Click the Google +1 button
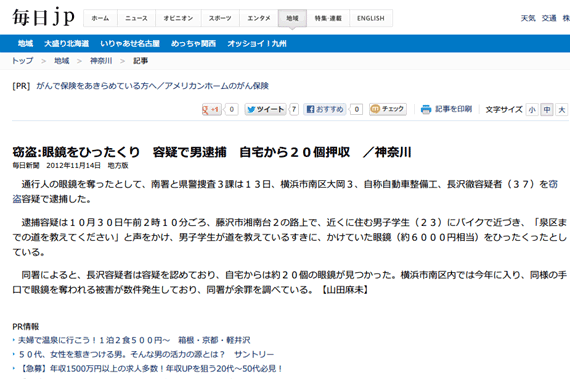The height and width of the screenshot is (379, 570). (212, 109)
